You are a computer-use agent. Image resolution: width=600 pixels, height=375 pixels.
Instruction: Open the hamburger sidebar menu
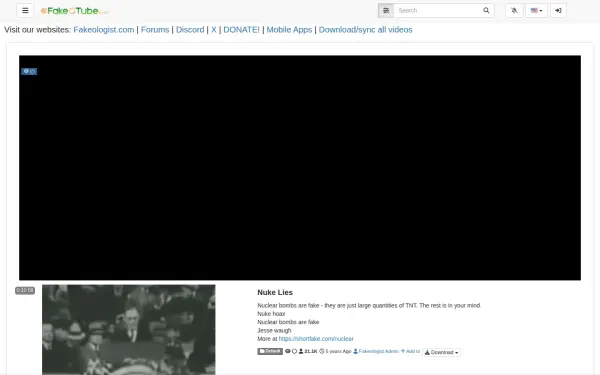click(x=25, y=10)
